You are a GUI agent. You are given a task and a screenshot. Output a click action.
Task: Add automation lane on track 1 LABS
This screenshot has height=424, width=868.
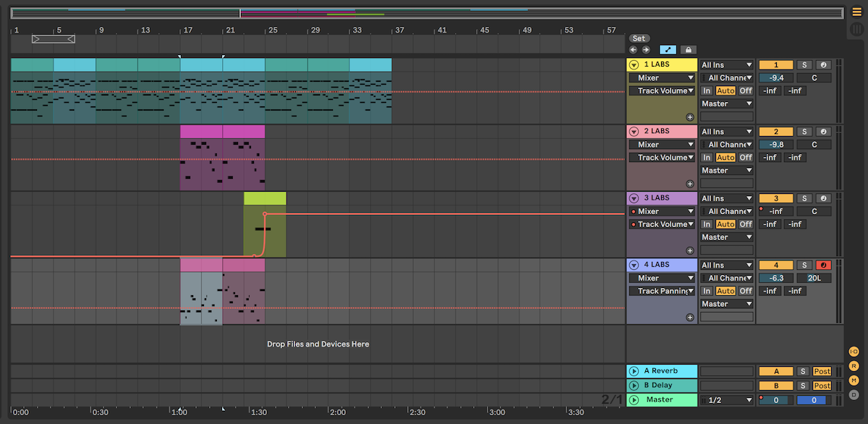click(689, 116)
